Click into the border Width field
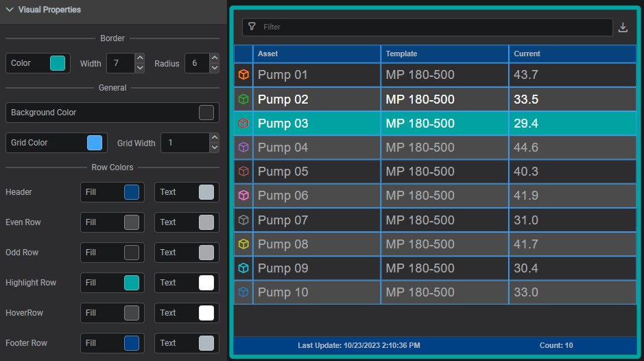 coord(121,63)
